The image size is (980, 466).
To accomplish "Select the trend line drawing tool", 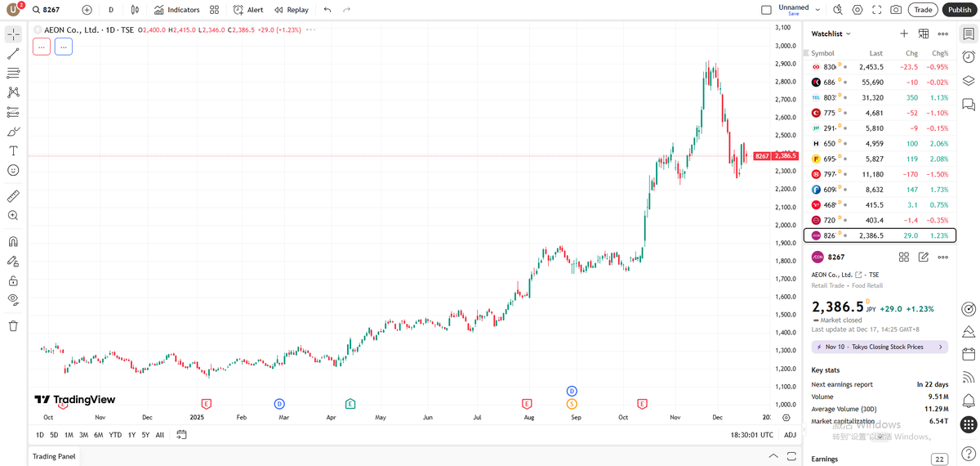I will [13, 54].
